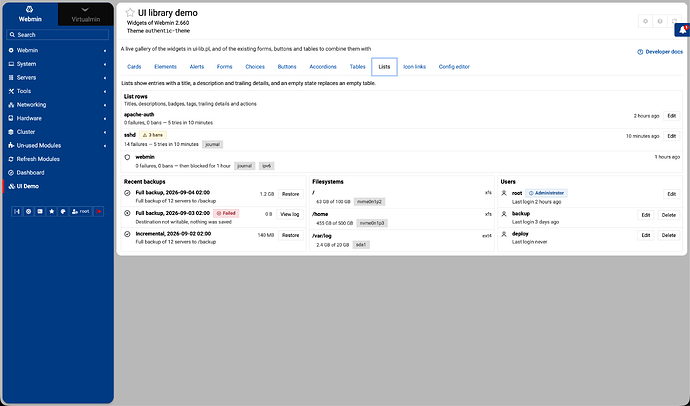Click the module config gear icon in header
690x406 pixels.
click(x=646, y=21)
